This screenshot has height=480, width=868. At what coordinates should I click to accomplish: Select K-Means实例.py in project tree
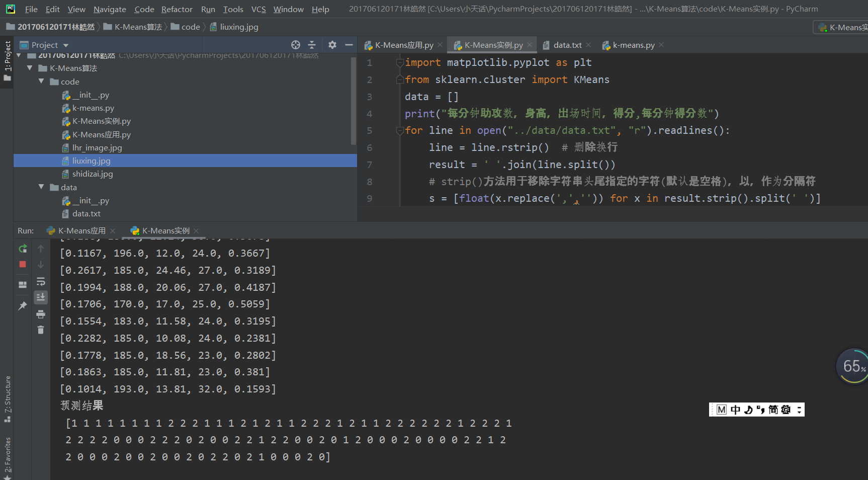101,121
